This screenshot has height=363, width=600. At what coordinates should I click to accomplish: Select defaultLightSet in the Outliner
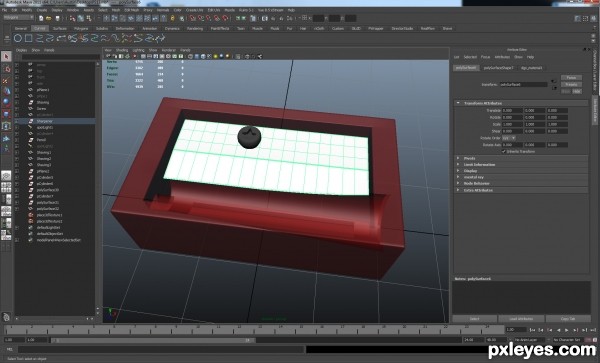48,228
